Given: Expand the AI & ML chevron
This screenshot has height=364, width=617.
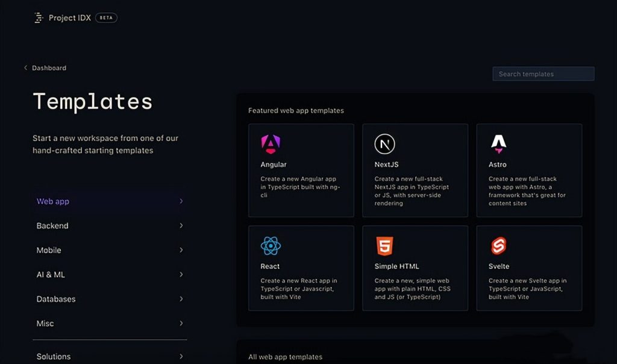Looking at the screenshot, I should click(181, 275).
